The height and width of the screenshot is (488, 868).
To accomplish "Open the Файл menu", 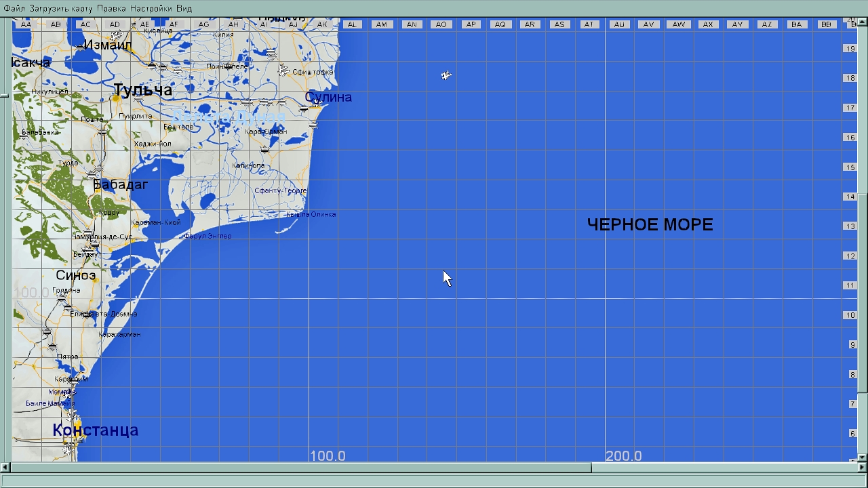I will click(14, 9).
